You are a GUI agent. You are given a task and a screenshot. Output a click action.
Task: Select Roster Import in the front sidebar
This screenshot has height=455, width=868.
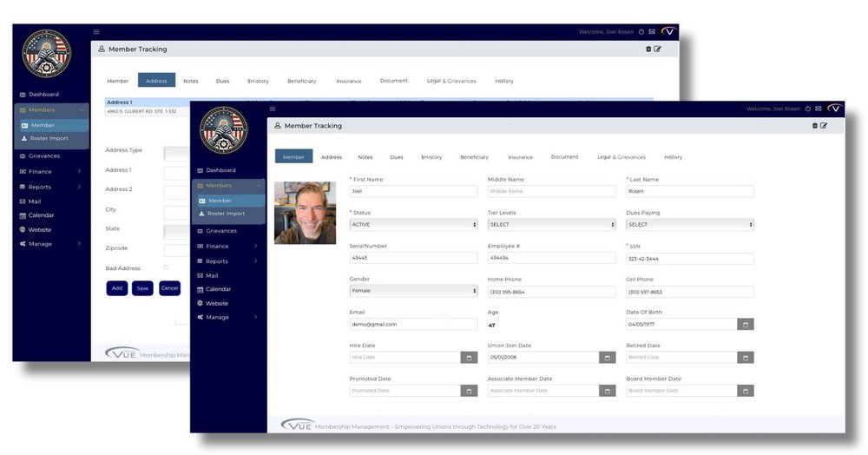[x=222, y=214]
